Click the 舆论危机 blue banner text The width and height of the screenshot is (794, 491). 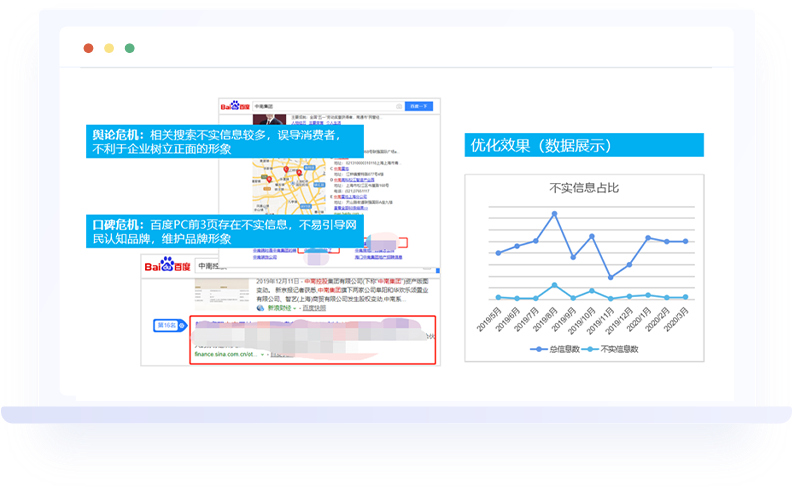[x=224, y=142]
